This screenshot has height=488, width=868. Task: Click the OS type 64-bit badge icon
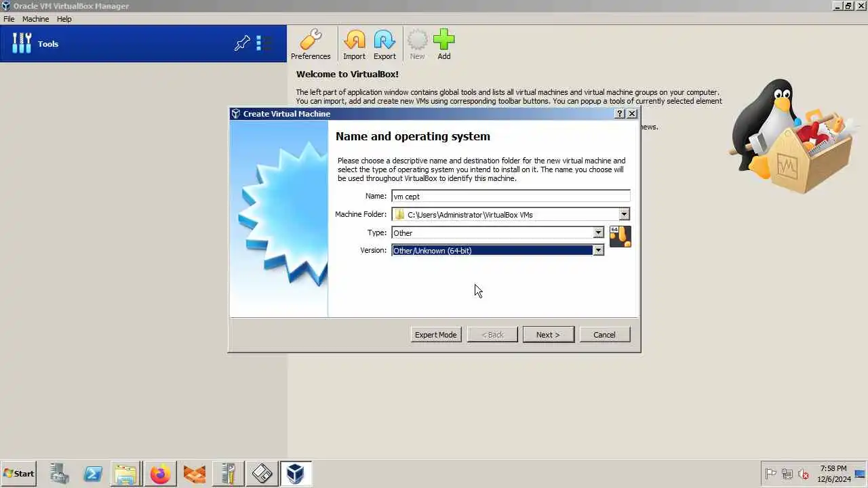click(620, 236)
